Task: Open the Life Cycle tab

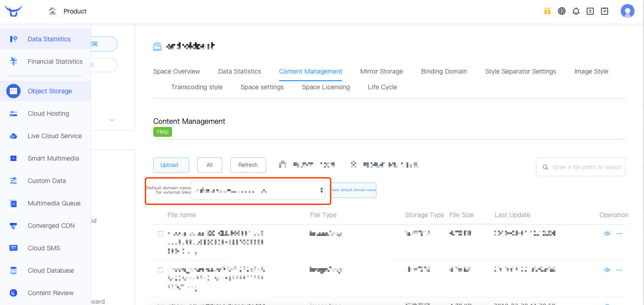Action: (x=382, y=87)
